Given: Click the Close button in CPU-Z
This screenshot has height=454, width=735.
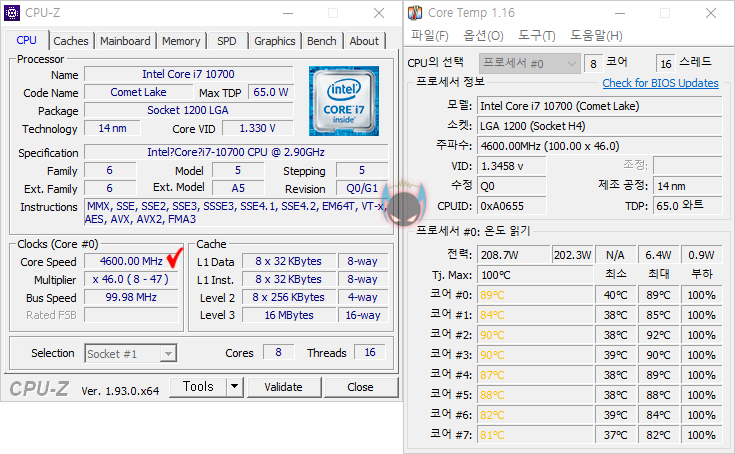Looking at the screenshot, I should coord(360,387).
